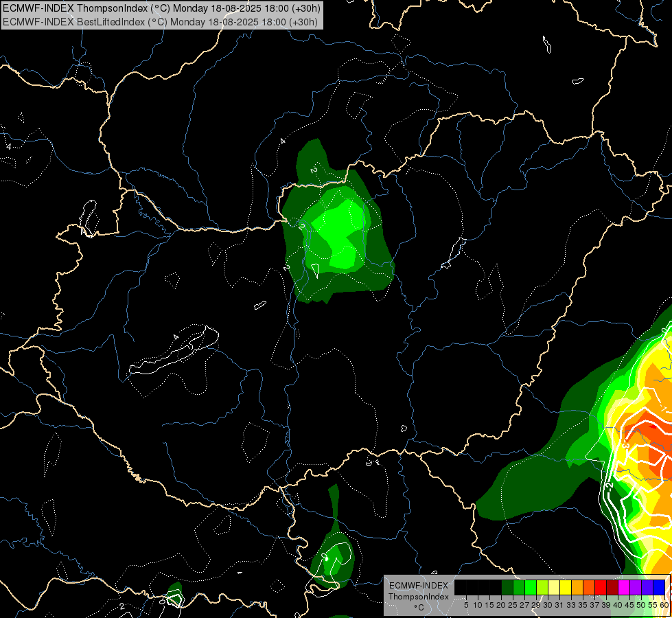Click the legend tick value 31

pyautogui.click(x=559, y=605)
